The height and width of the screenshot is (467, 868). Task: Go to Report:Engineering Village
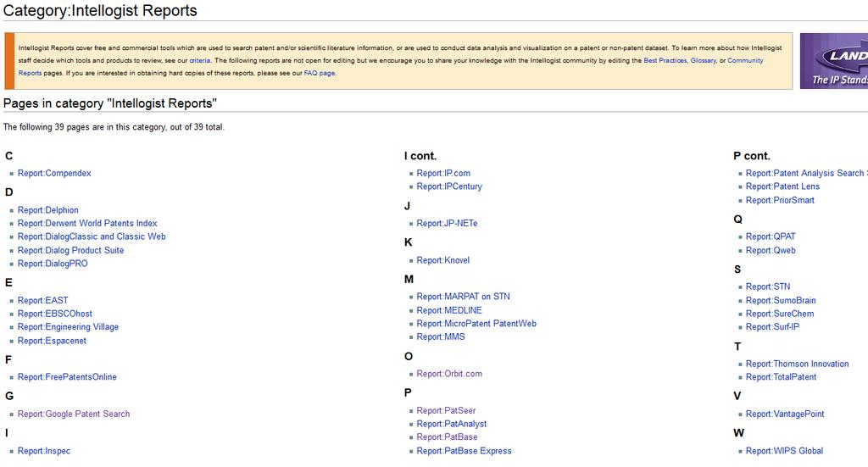[68, 327]
